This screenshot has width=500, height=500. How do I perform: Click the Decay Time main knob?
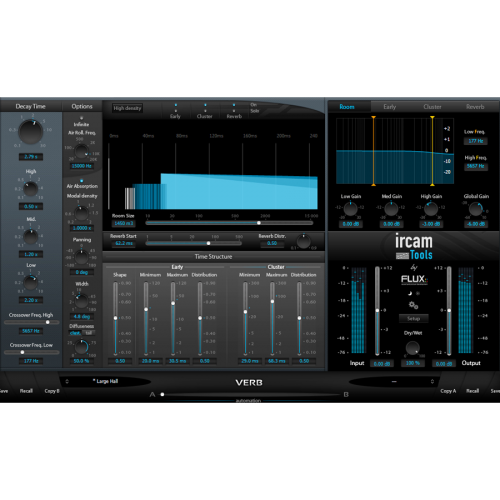point(31,131)
